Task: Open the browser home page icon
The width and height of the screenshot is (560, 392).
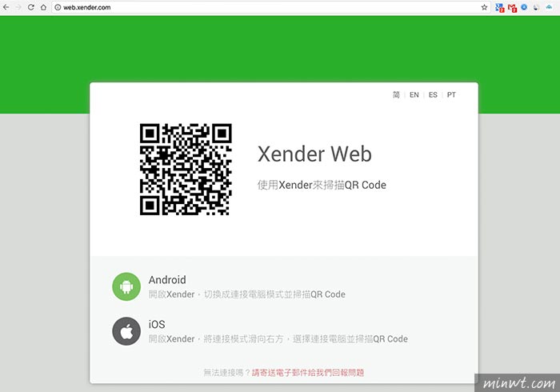Action: tap(43, 7)
